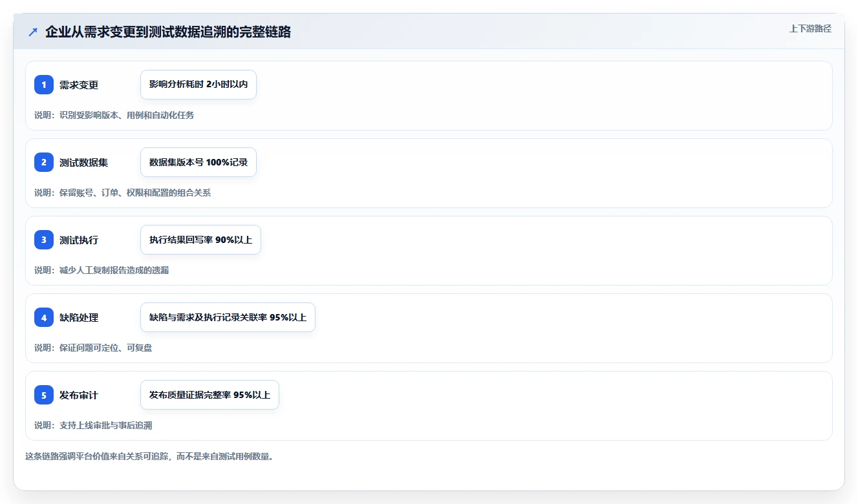Image resolution: width=858 pixels, height=504 pixels.
Task: Click the 发布审计 step title
Action: (x=79, y=395)
